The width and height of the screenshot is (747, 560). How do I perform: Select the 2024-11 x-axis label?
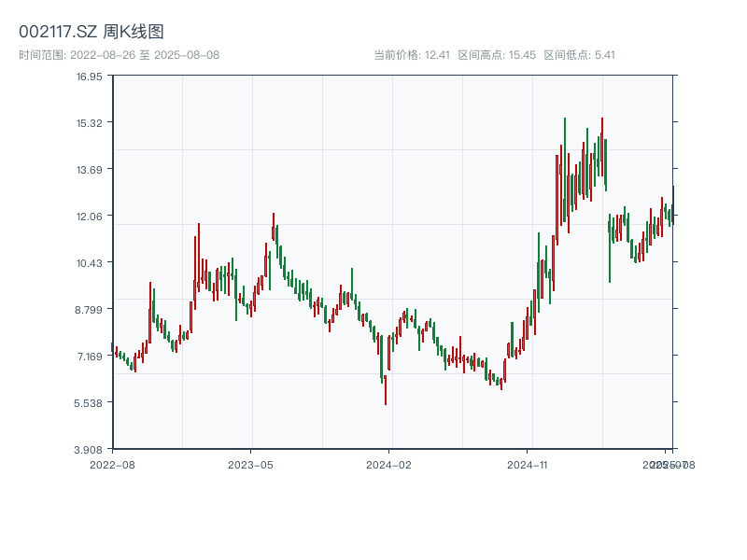(527, 464)
